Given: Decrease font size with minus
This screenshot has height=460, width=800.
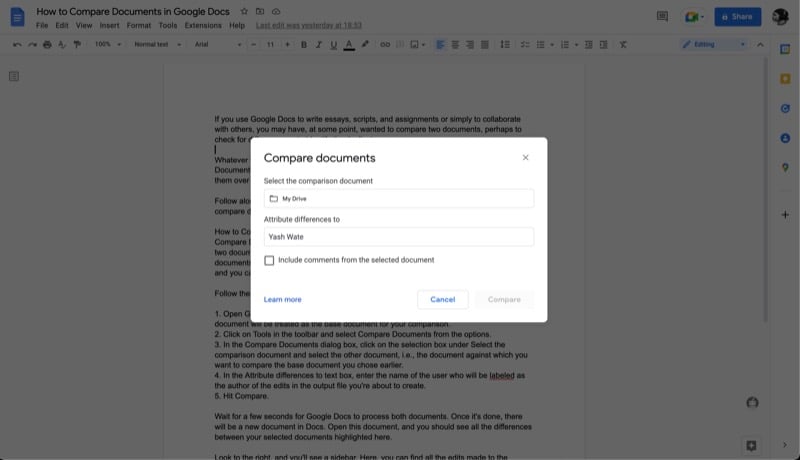Looking at the screenshot, I should coord(254,44).
